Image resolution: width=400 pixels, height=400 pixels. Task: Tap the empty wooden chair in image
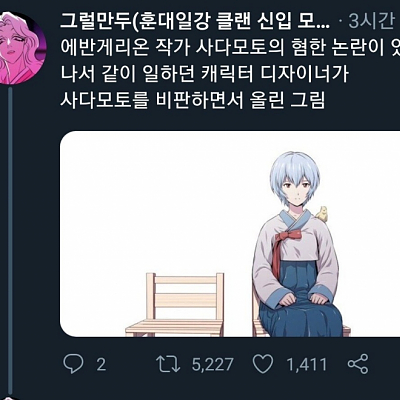pyautogui.click(x=176, y=304)
